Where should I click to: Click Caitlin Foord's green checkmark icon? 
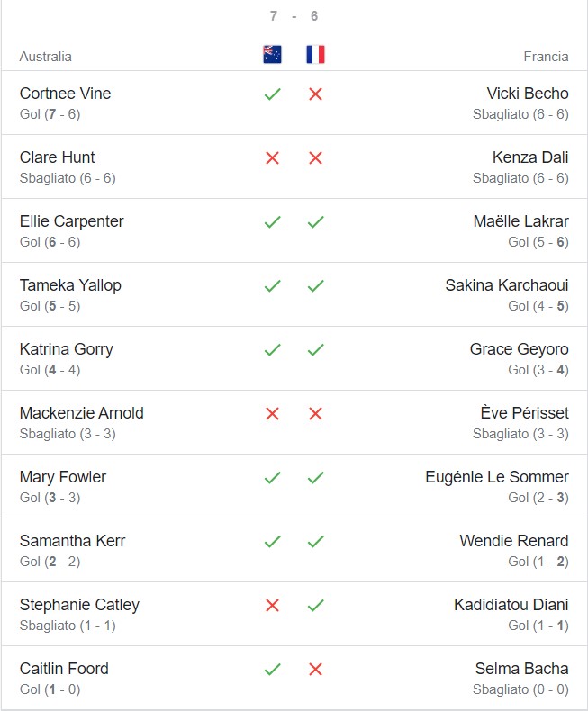pos(272,669)
